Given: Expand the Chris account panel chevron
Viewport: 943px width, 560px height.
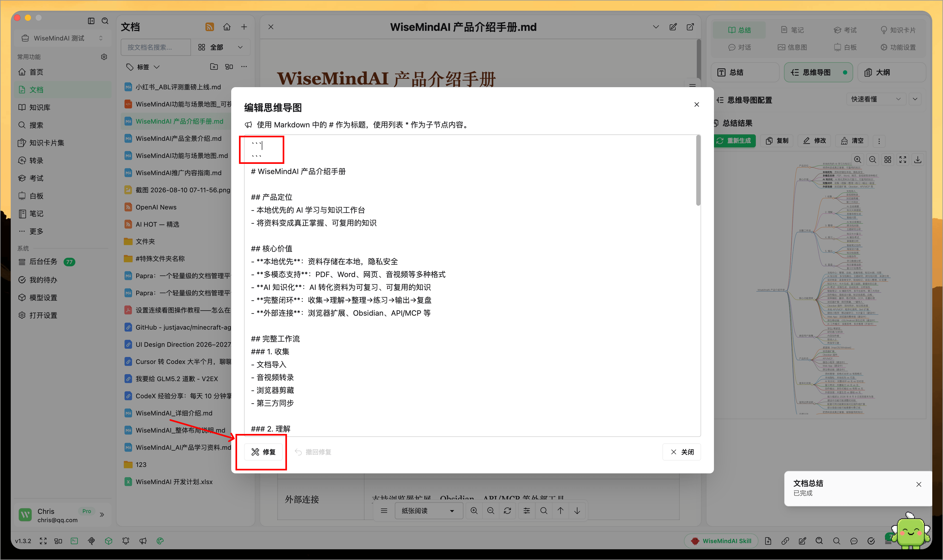Looking at the screenshot, I should [102, 515].
